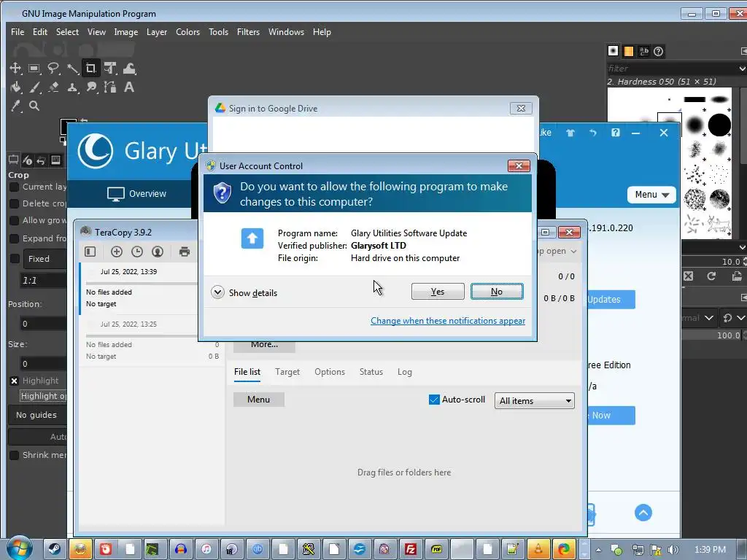Image resolution: width=747 pixels, height=560 pixels.
Task: Open the Images tab in GIMP dock
Action: coord(55,160)
